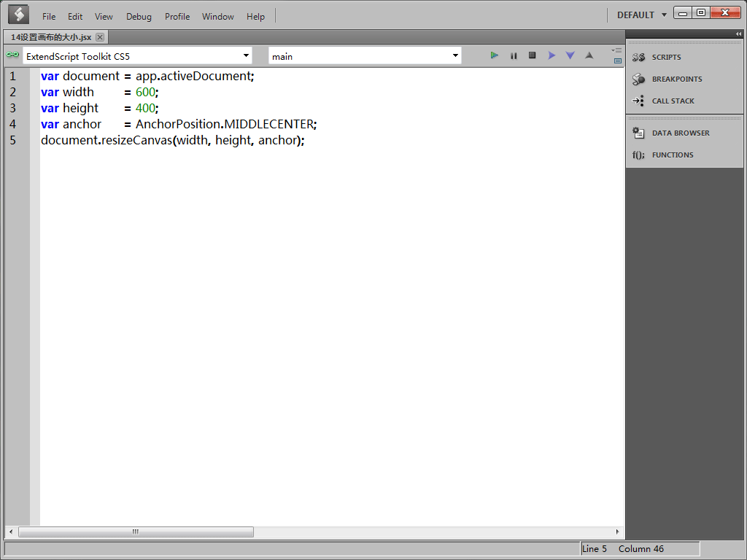Click line number 5 in the gutter

13,140
